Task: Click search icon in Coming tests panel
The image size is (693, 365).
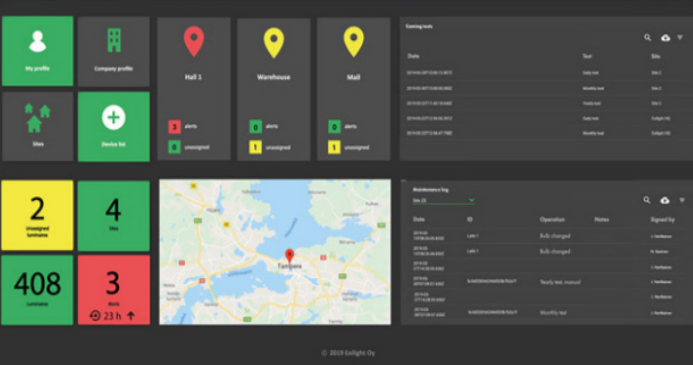Action: (x=647, y=38)
